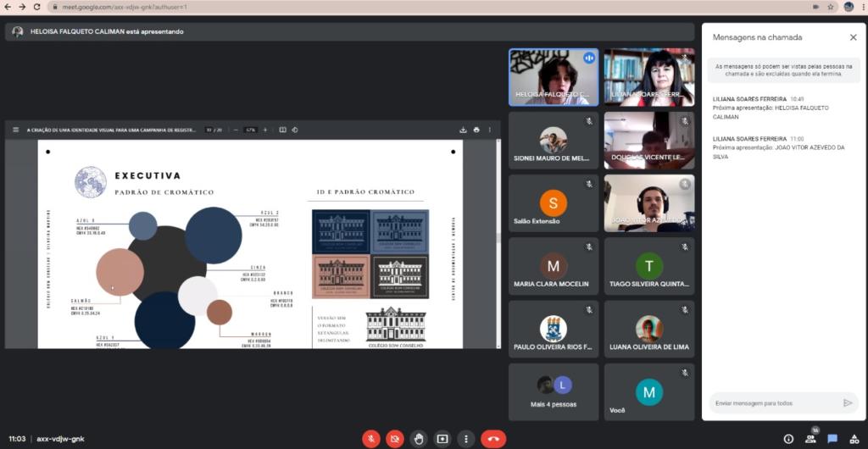868x449 pixels.
Task: Toggle the chat messages panel
Action: [x=832, y=439]
